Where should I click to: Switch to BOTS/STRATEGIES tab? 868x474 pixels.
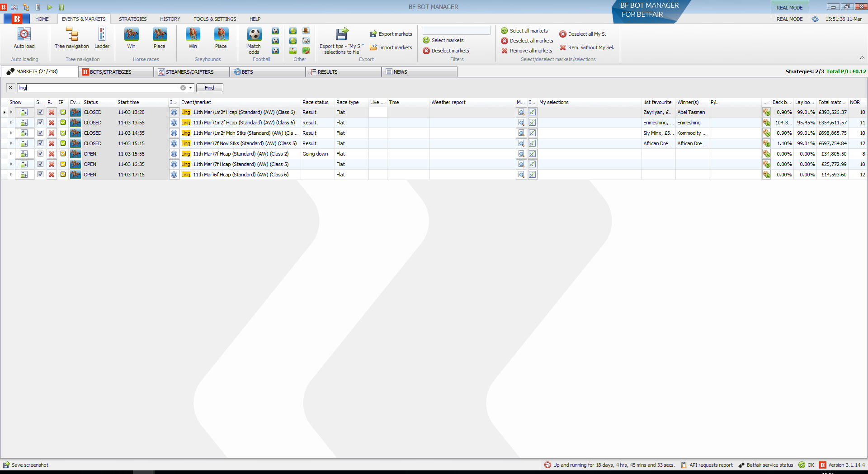click(116, 72)
